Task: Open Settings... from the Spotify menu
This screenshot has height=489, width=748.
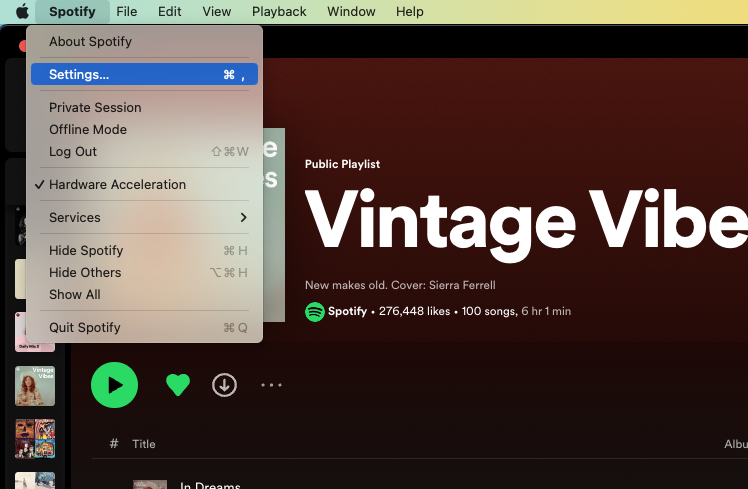Action: coord(145,74)
